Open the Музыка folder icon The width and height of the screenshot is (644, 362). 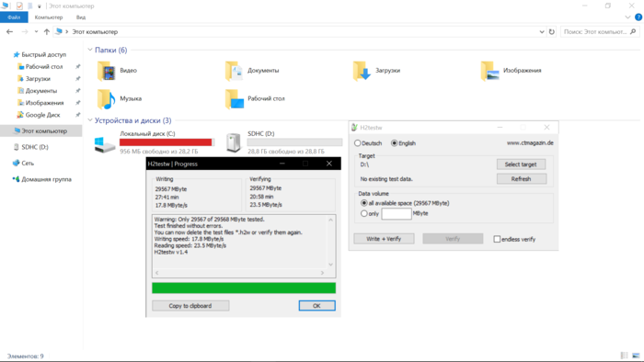coord(106,99)
